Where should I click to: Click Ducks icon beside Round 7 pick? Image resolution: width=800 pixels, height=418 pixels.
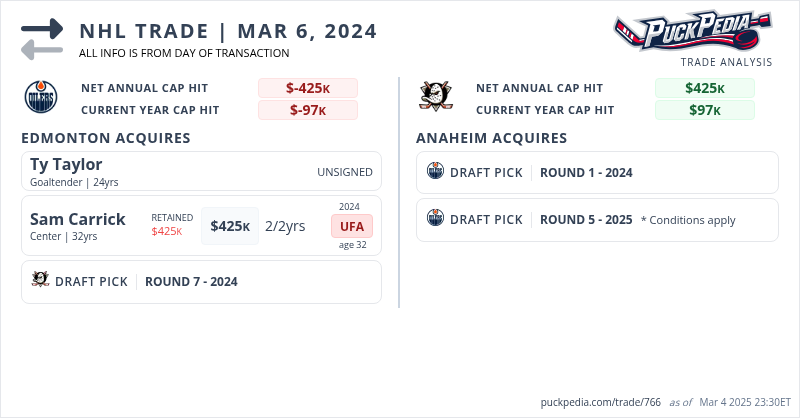tap(40, 281)
